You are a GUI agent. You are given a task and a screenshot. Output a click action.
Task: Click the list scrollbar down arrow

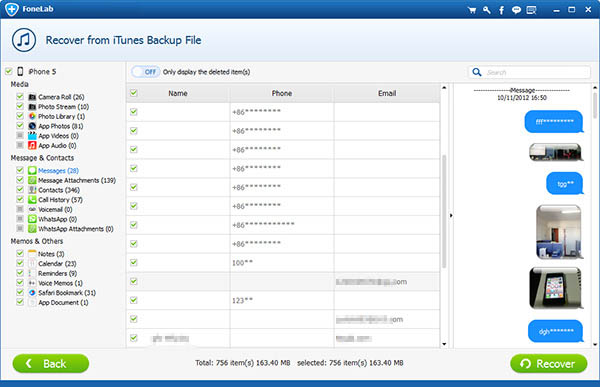[444, 344]
